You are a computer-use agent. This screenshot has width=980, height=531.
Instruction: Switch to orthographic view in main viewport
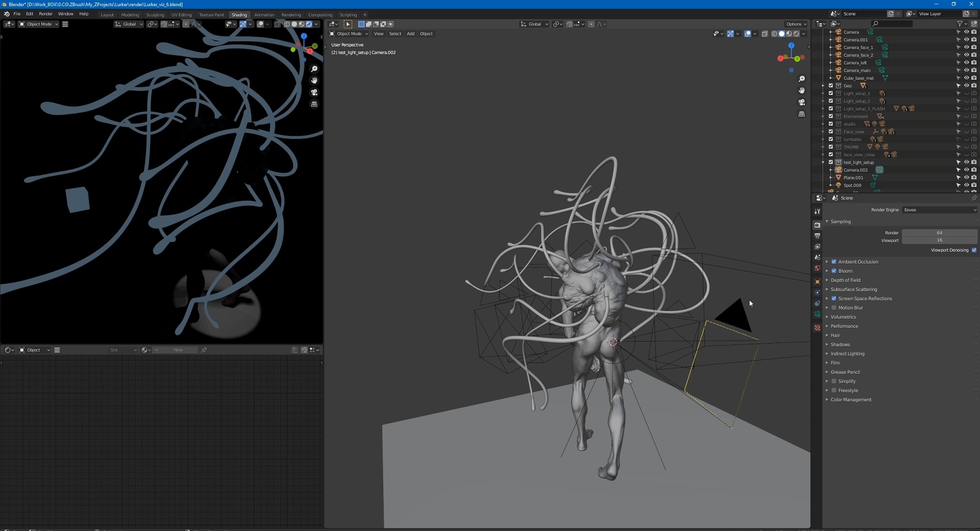[x=802, y=114]
